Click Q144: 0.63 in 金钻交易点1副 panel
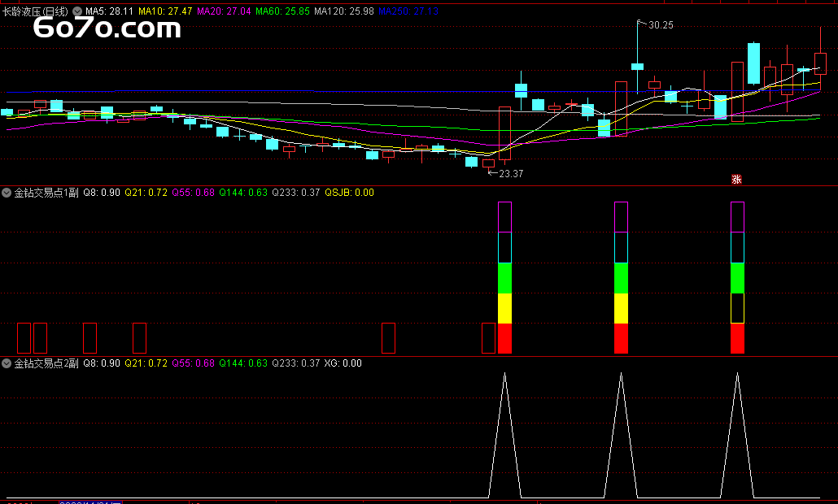 click(243, 193)
